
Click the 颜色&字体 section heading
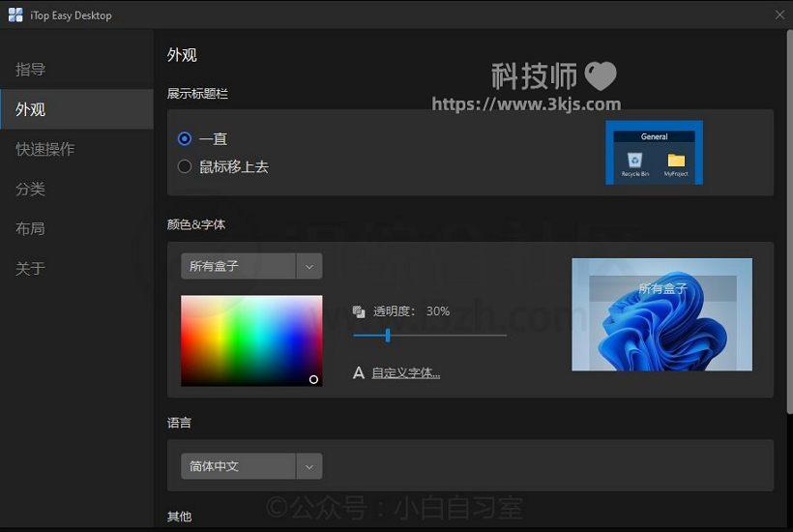click(x=196, y=224)
